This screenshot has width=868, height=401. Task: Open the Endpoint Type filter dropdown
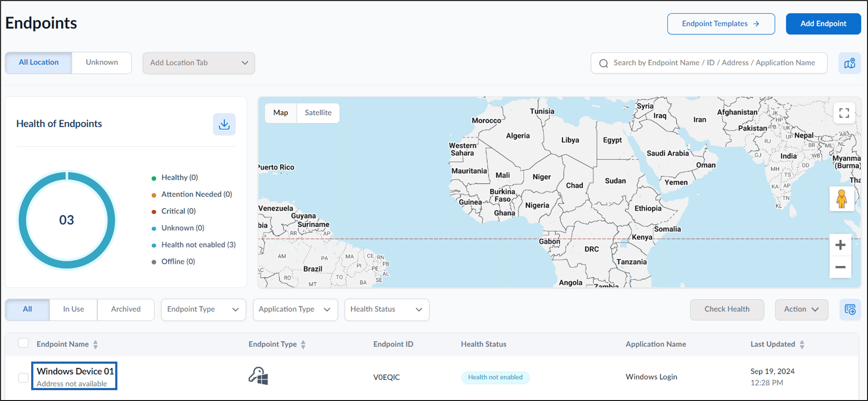[x=203, y=310]
